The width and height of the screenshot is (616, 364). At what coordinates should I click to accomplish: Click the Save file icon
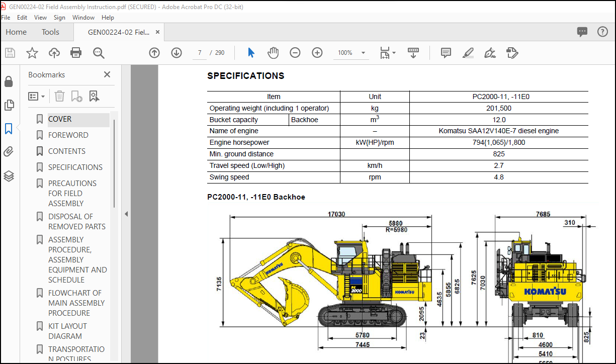[10, 53]
